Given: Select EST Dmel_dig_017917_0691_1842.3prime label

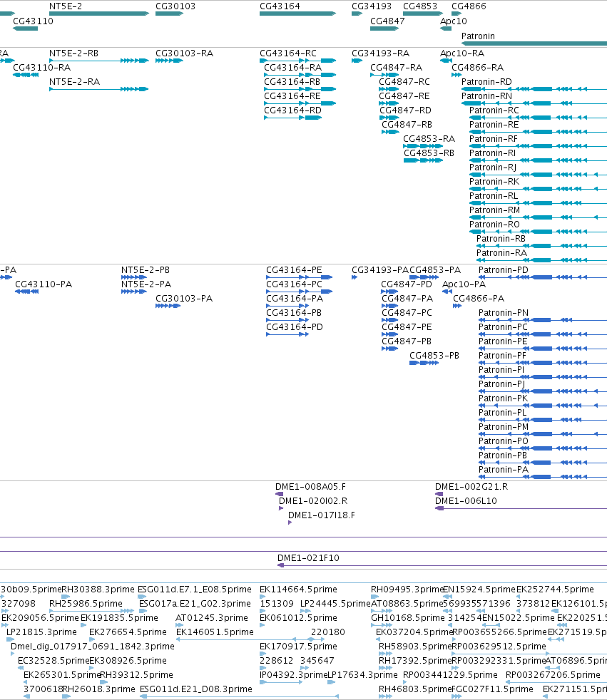Looking at the screenshot, I should (93, 647).
